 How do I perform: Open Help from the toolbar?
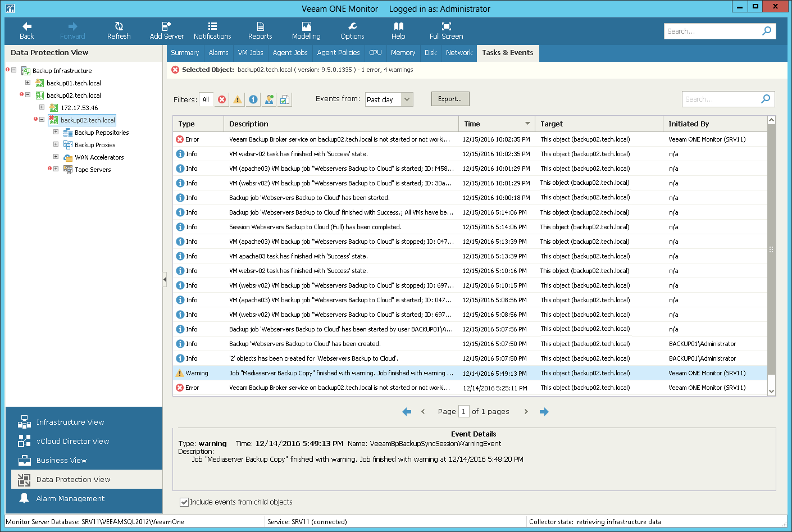pyautogui.click(x=398, y=31)
